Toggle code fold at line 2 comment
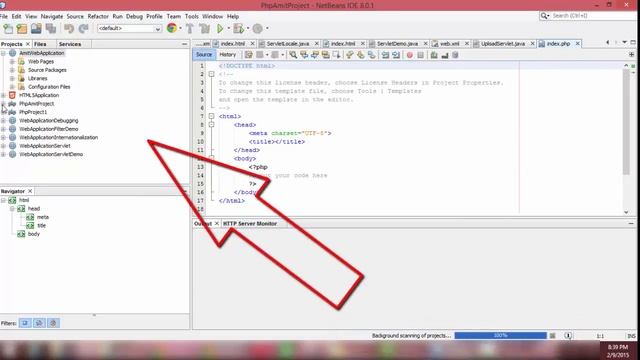640x360 pixels. click(x=211, y=74)
